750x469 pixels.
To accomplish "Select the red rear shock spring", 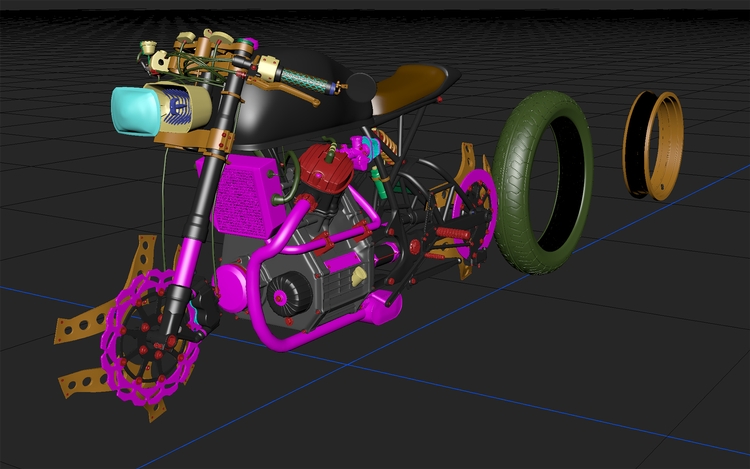I will [452, 234].
